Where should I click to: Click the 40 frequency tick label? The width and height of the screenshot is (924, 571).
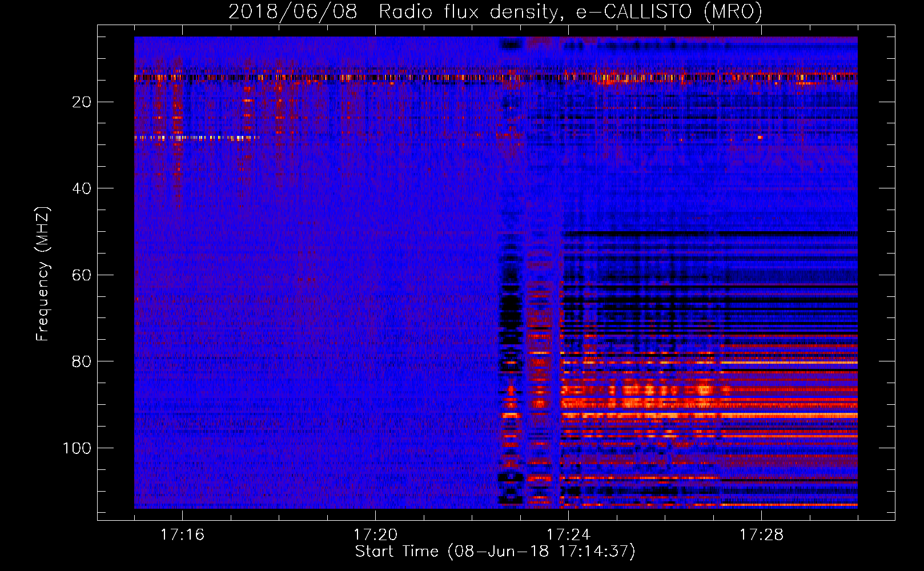point(82,188)
